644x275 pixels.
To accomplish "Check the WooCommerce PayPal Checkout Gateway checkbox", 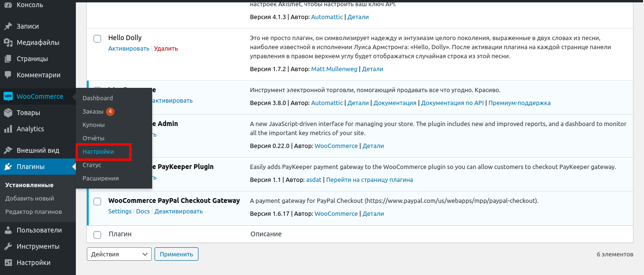I will [x=97, y=201].
